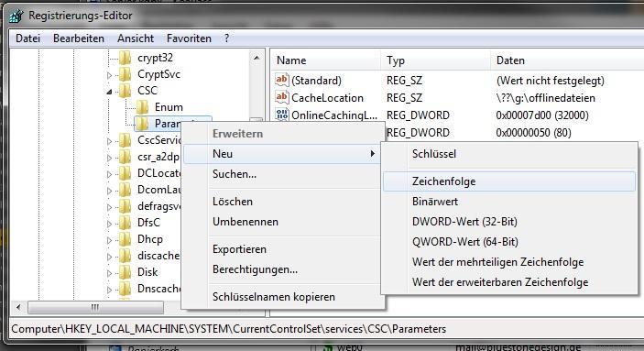644x351 pixels.
Task: Expand the defragsvc tree node
Action: click(109, 207)
